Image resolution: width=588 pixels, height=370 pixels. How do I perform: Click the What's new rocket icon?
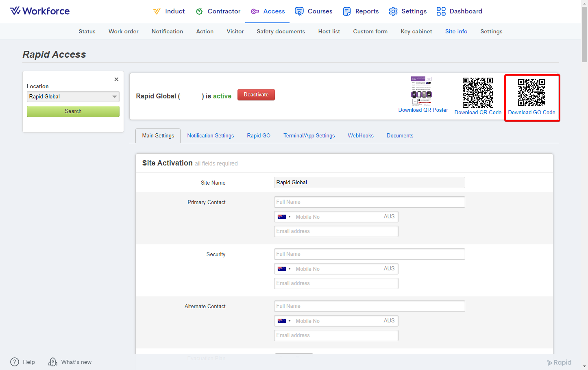point(53,362)
